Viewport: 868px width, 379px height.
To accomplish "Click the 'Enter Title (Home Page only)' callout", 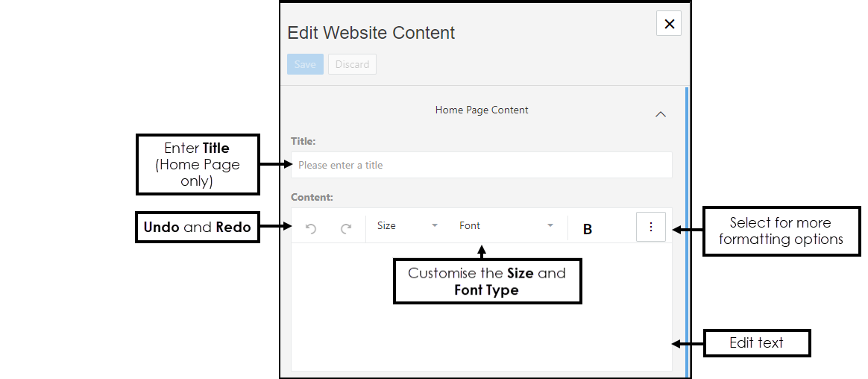I will pos(198,164).
